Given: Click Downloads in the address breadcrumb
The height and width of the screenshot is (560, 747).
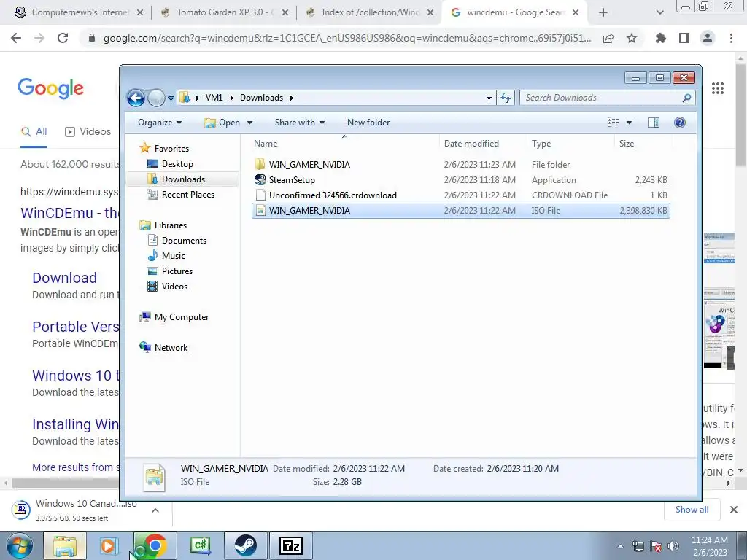Looking at the screenshot, I should click(x=261, y=98).
